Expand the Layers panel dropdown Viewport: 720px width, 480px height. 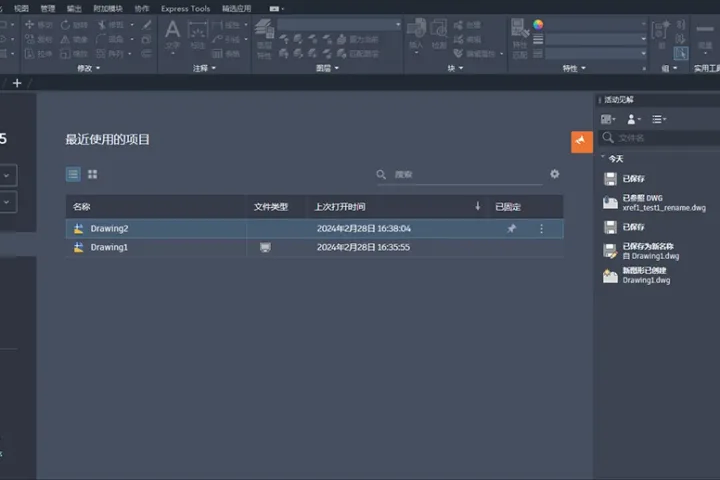(x=327, y=68)
